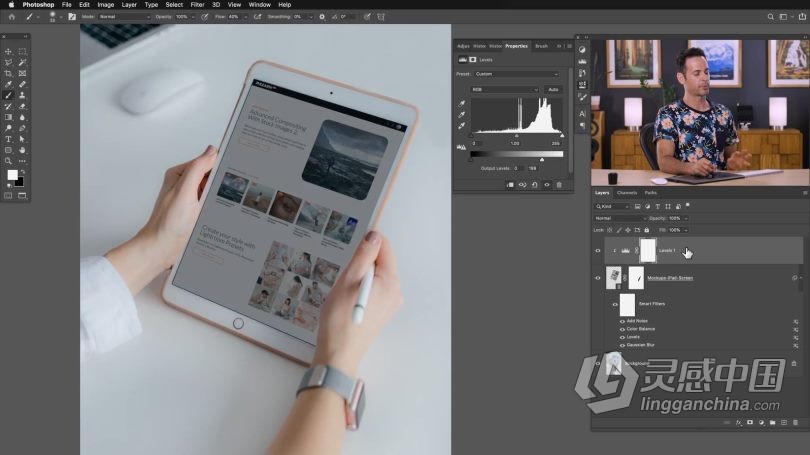810x455 pixels.
Task: Toggle Smart Filters visibility eye
Action: point(615,304)
